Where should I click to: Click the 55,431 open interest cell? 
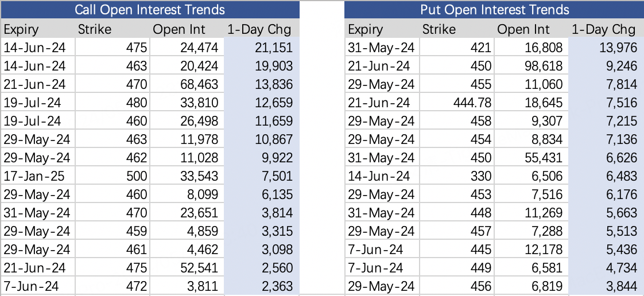(x=532, y=158)
